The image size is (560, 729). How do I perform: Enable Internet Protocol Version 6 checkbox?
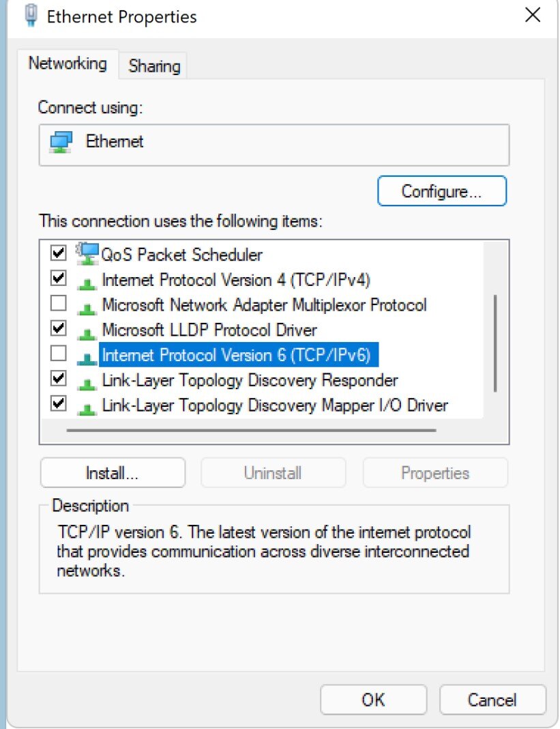pyautogui.click(x=58, y=353)
